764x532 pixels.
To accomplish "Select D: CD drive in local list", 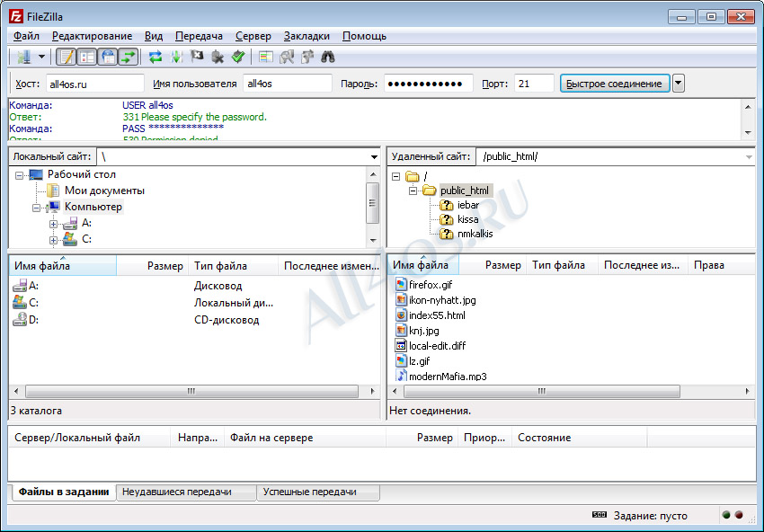I will point(33,320).
